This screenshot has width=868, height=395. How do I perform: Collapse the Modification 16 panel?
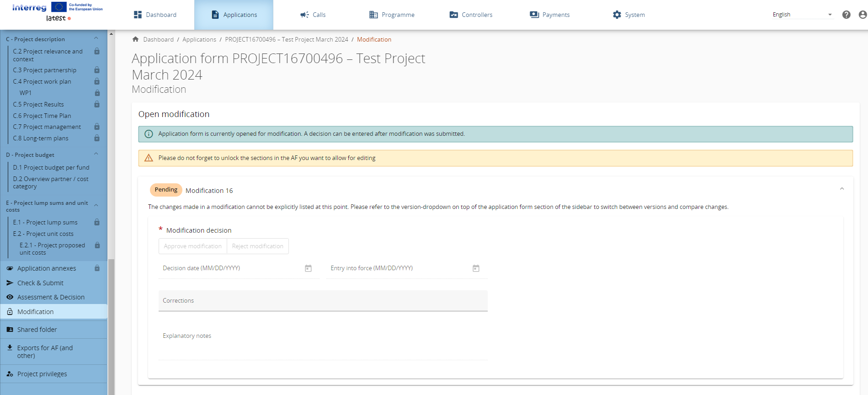point(841,189)
